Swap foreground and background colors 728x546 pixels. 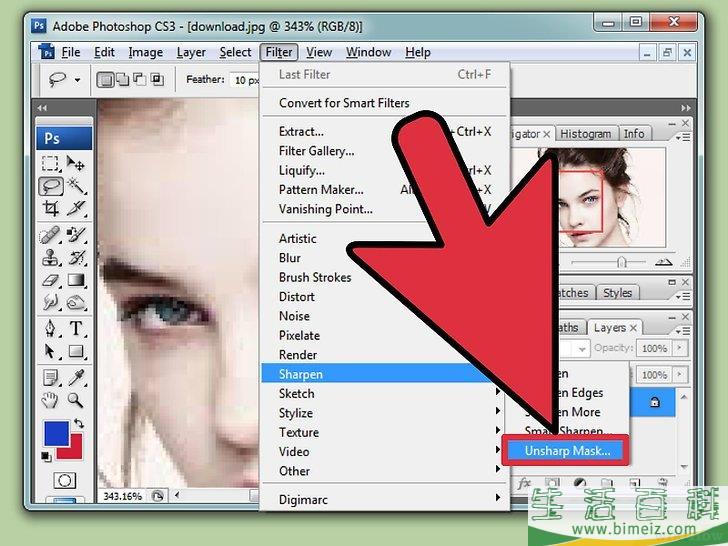78,423
